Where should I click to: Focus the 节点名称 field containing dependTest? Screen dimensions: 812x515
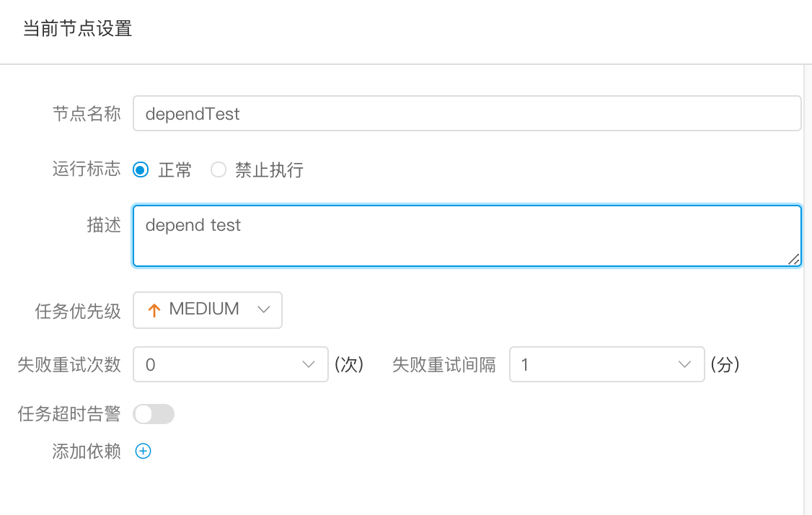click(x=466, y=114)
